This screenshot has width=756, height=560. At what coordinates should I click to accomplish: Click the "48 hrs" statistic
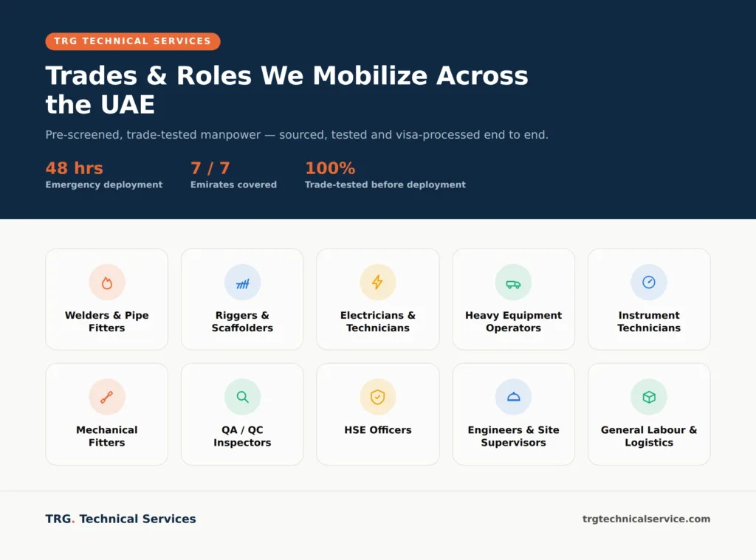[x=75, y=168]
